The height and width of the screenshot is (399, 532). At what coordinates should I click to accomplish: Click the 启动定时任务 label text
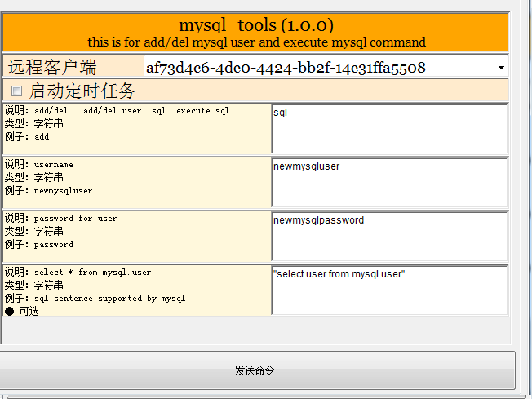pyautogui.click(x=82, y=91)
